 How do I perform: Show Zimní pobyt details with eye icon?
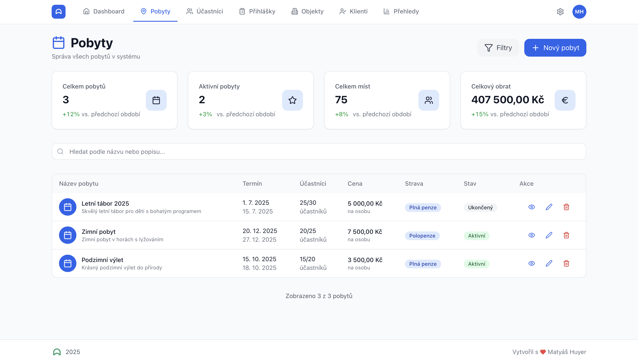click(x=531, y=235)
